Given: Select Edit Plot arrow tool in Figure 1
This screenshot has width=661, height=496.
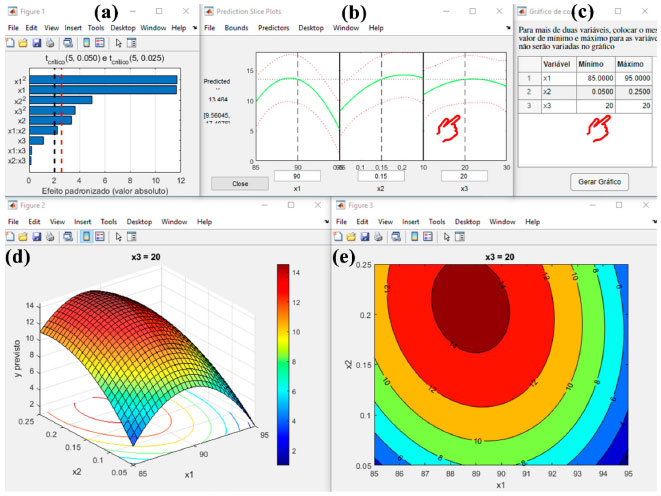Looking at the screenshot, I should 119,43.
